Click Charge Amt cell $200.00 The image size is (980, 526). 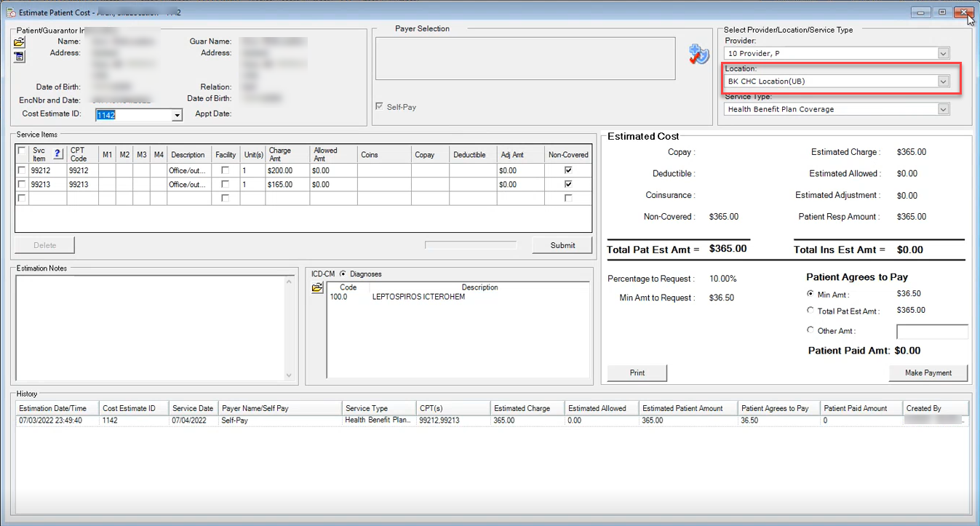coord(288,170)
